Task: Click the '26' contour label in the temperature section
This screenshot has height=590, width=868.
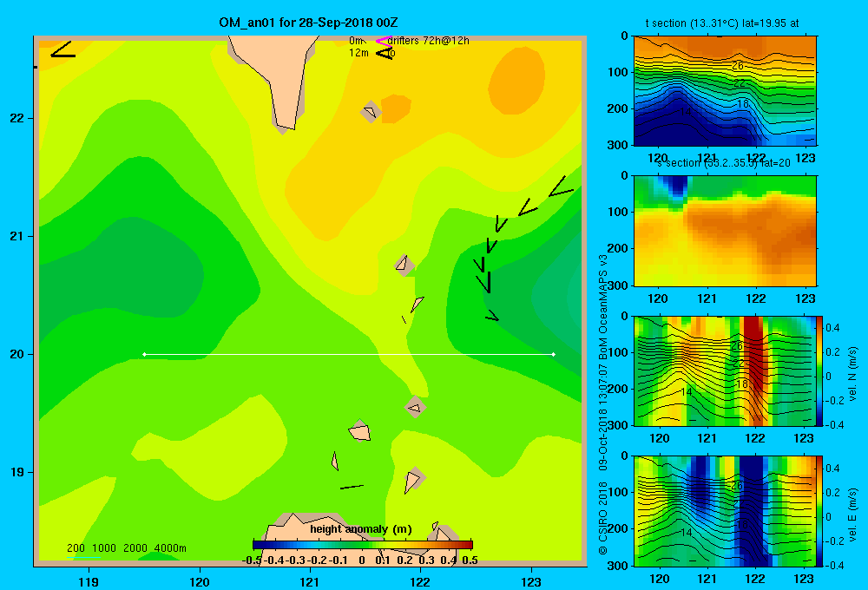Action: (x=738, y=66)
